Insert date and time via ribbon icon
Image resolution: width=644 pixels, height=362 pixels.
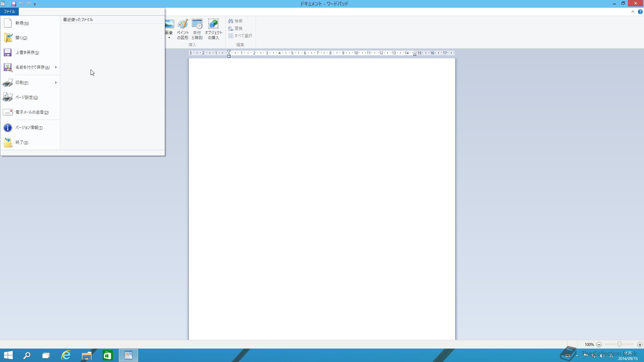tap(197, 24)
